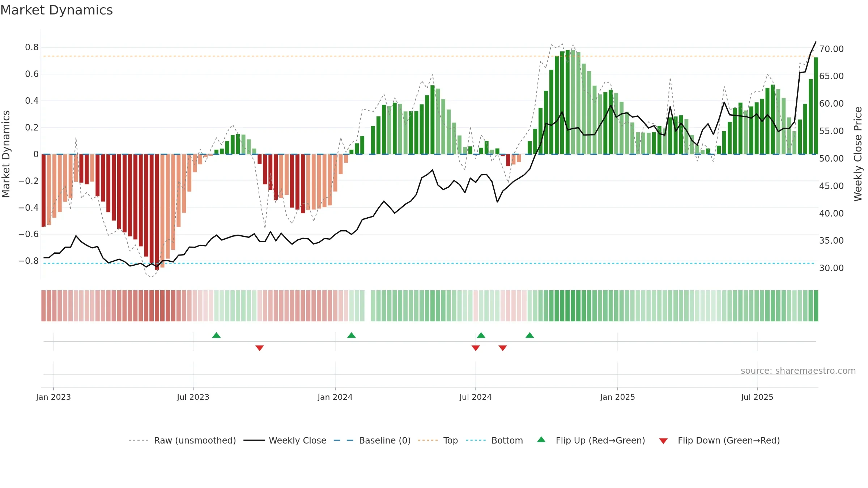Select the red flip-down marker in autumn 2023
Image resolution: width=868 pixels, height=488 pixels.
[x=260, y=348]
